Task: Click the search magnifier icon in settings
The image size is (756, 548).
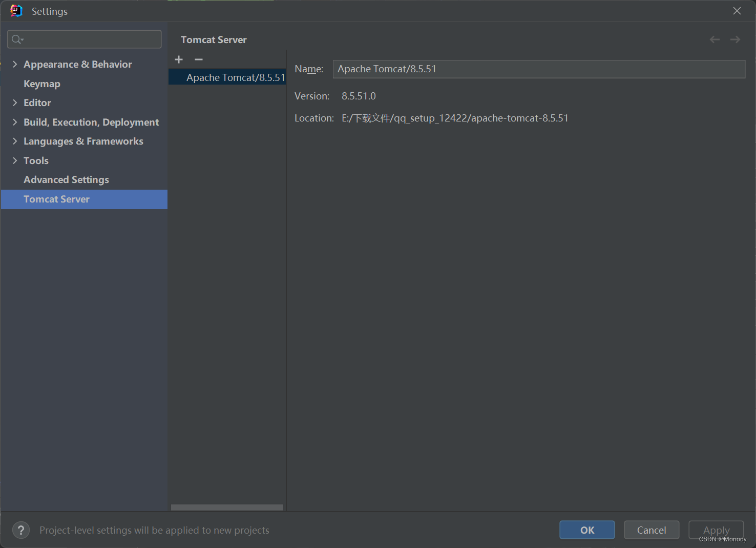Action: click(x=17, y=39)
